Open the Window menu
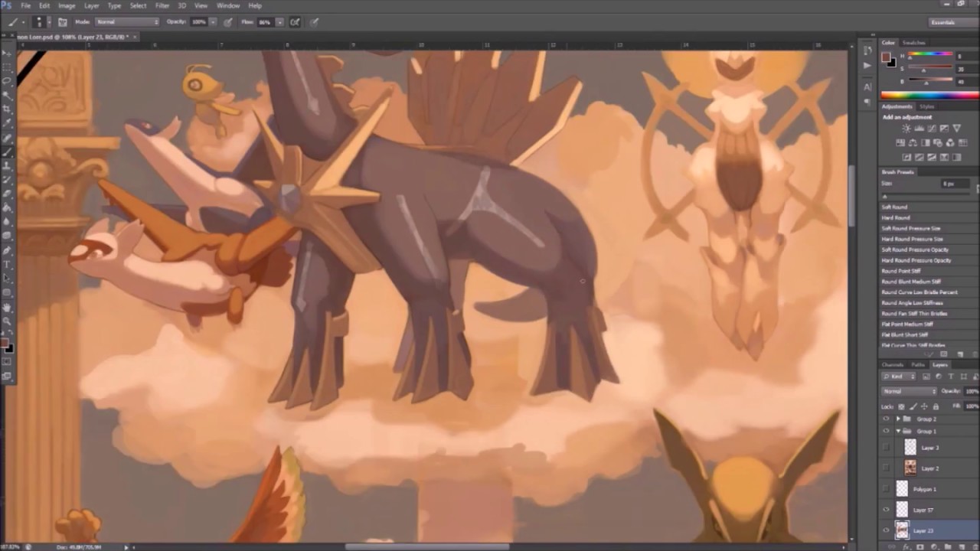The width and height of the screenshot is (980, 551). click(x=228, y=5)
